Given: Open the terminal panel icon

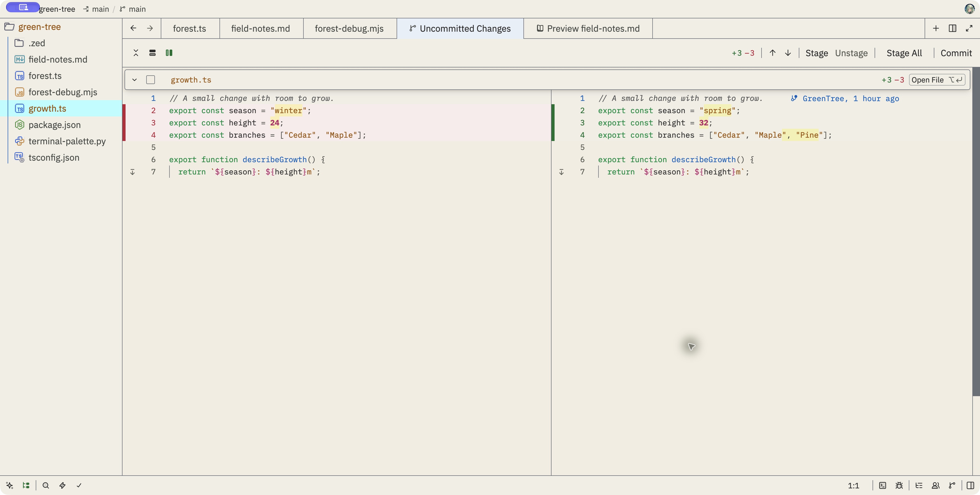Looking at the screenshot, I should pyautogui.click(x=883, y=485).
